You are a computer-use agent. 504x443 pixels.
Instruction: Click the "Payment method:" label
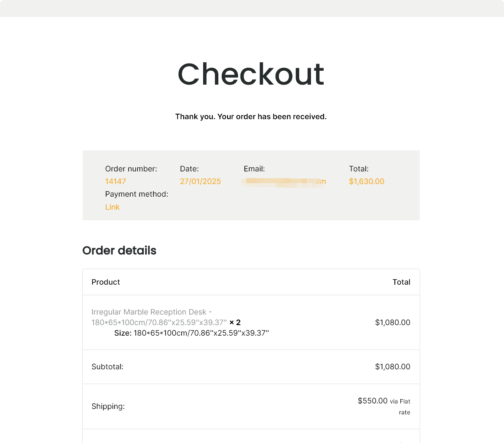(x=137, y=194)
